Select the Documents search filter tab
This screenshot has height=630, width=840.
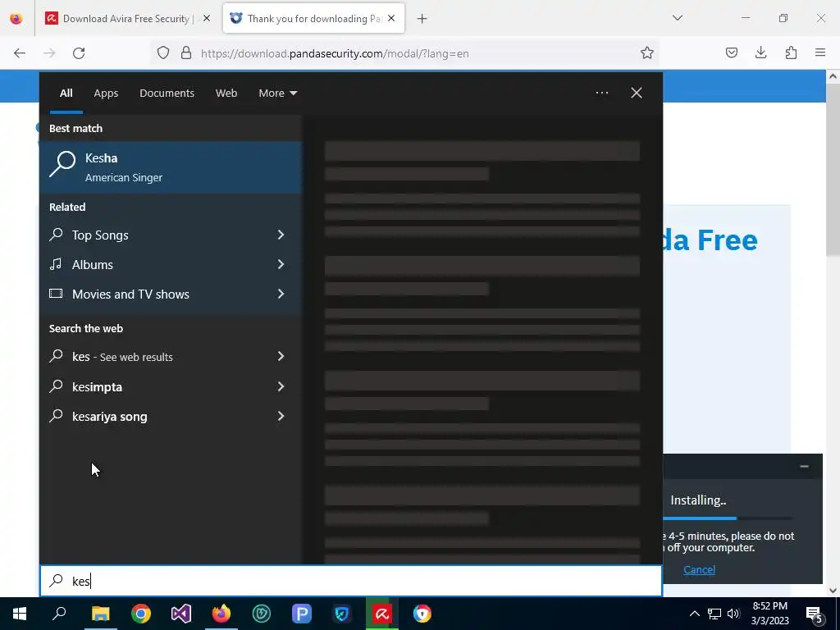[167, 94]
